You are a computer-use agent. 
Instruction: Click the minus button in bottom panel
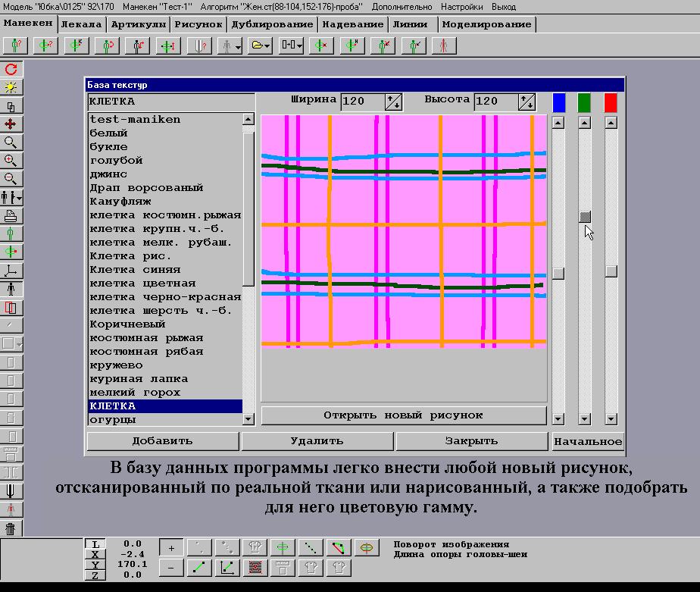171,566
